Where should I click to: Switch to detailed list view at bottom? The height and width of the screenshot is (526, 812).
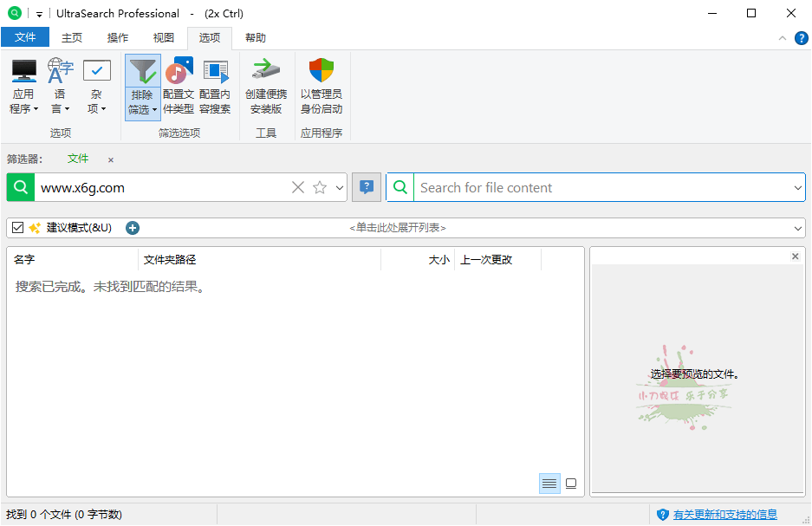click(x=549, y=484)
